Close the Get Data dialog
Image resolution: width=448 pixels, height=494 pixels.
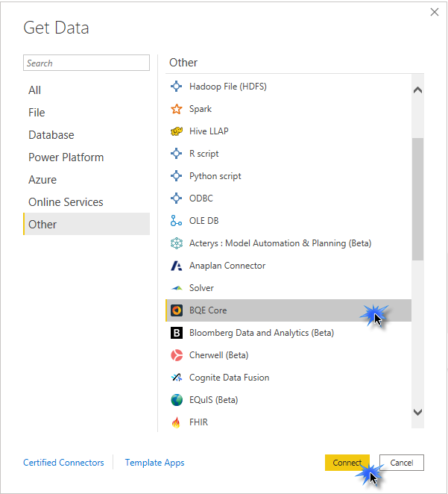click(435, 12)
